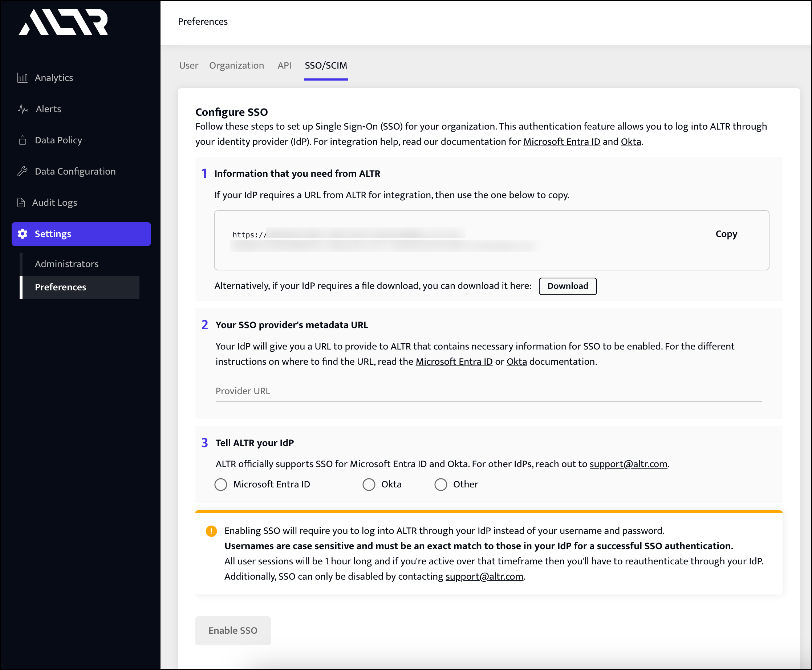
Task: Click 'Usernames are case sensitive' bold warning text
Action: [x=479, y=546]
